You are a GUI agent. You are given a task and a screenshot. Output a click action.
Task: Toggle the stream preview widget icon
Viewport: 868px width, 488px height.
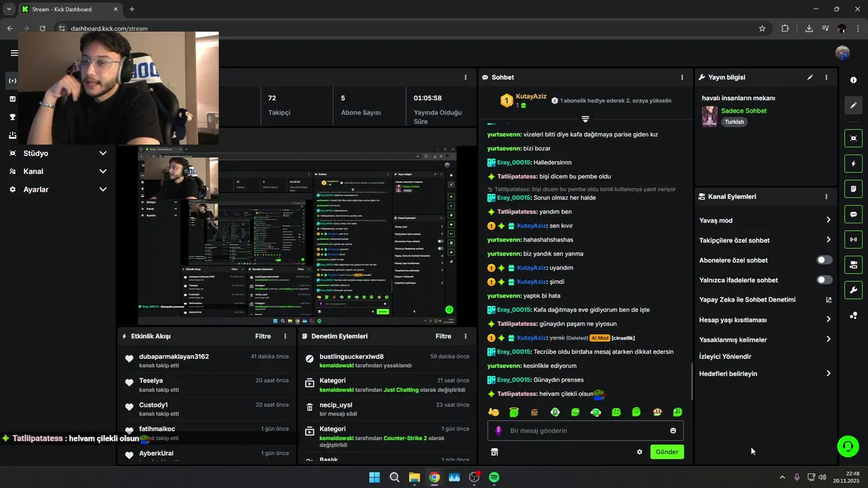pos(853,138)
